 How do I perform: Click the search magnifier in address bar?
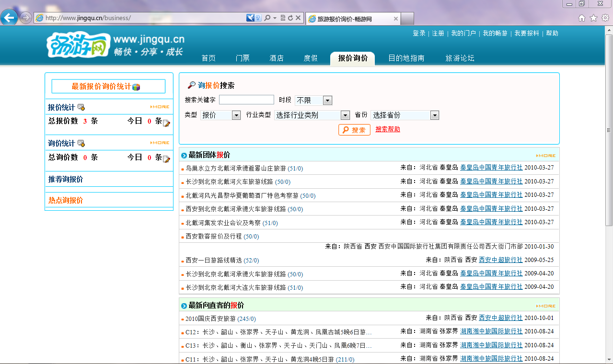(x=267, y=18)
